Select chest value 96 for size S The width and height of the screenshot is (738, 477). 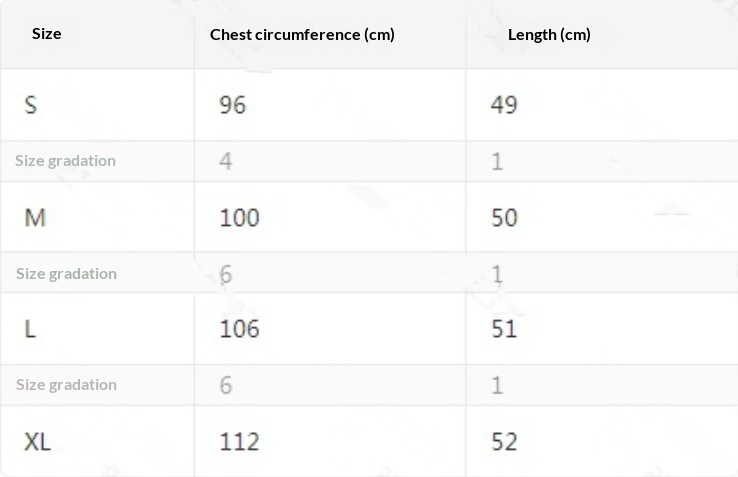click(x=232, y=104)
